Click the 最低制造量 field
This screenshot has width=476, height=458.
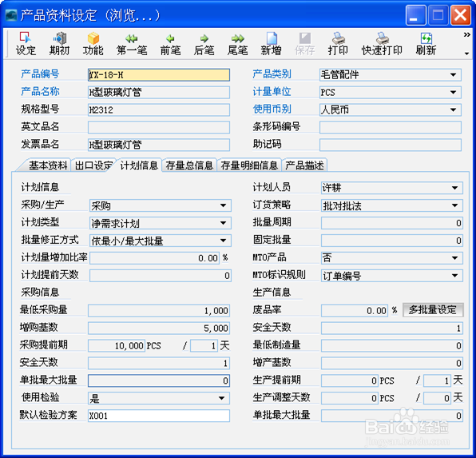[x=392, y=345]
